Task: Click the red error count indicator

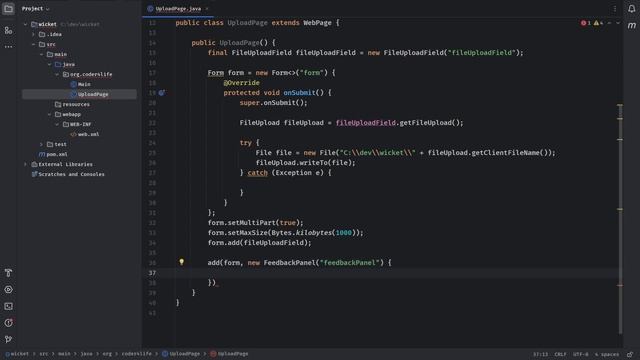Action: pos(586,23)
